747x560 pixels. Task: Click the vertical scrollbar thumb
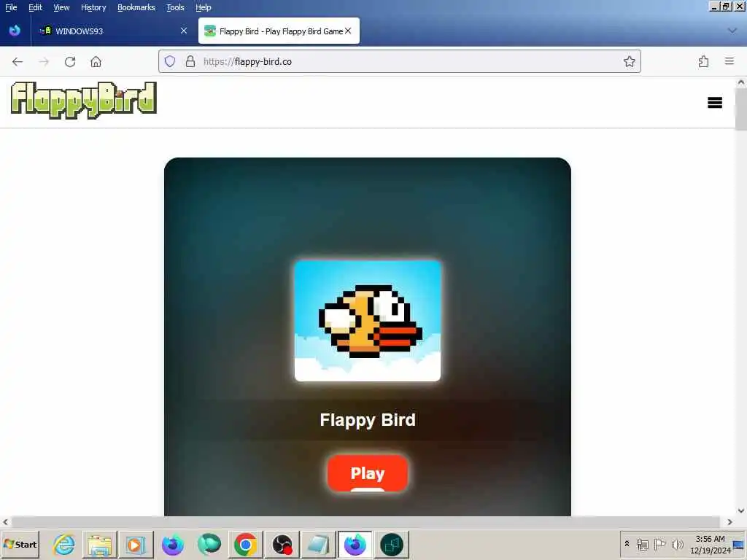(x=741, y=109)
